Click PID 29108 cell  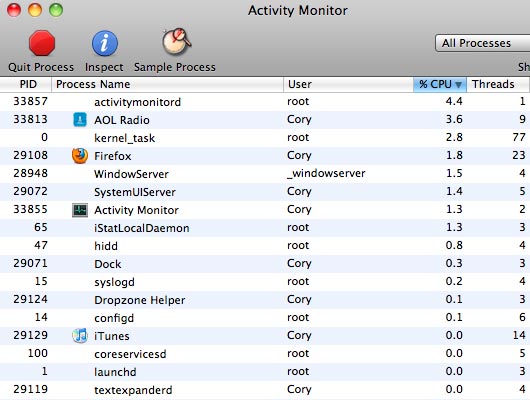[30, 155]
